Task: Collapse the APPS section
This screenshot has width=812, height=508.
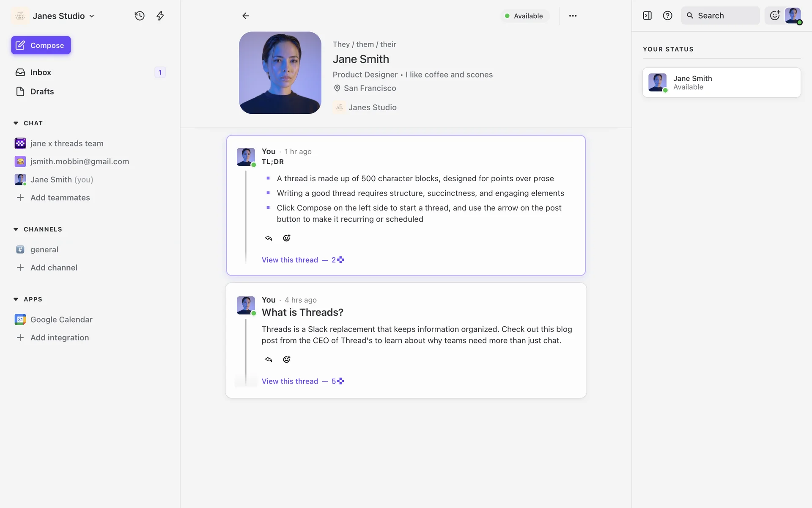Action: click(16, 299)
